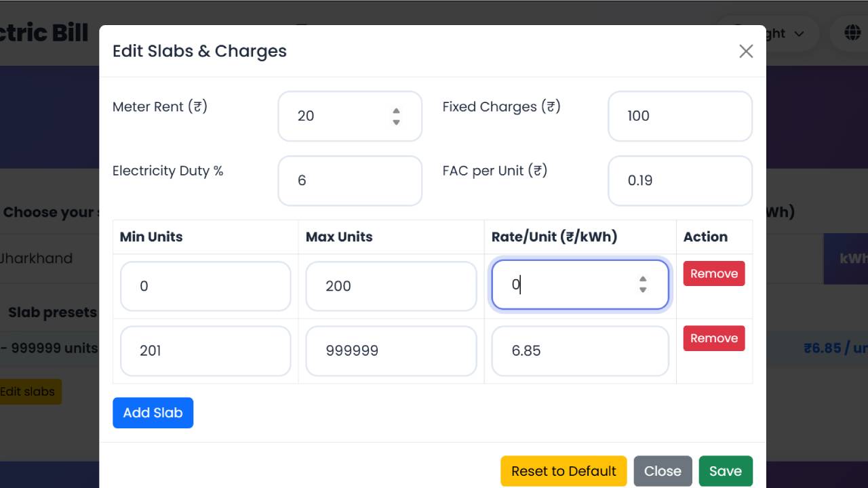The width and height of the screenshot is (868, 488).
Task: Click the Add Slab button
Action: point(153,412)
